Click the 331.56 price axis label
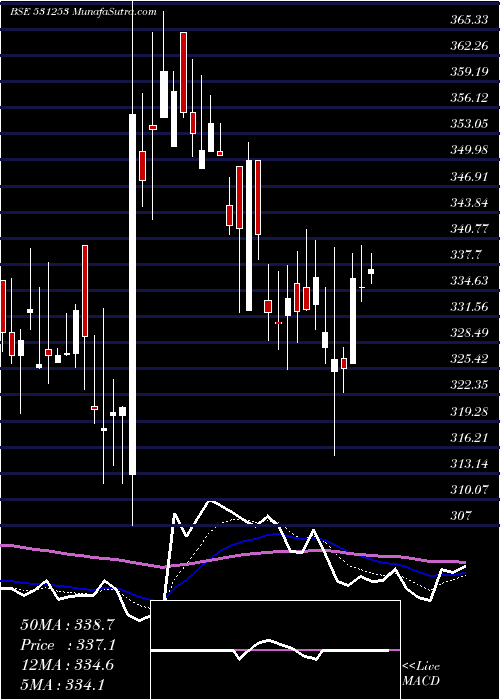This screenshot has width=500, height=700. point(470,307)
